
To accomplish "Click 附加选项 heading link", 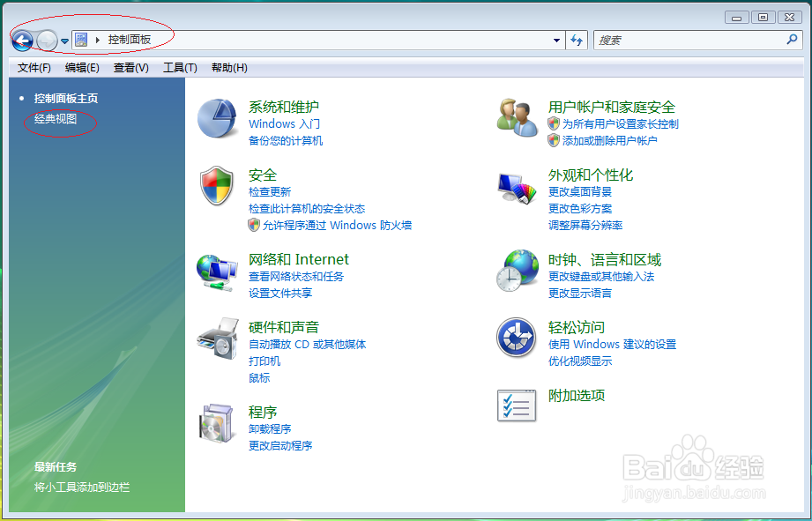I will click(577, 396).
